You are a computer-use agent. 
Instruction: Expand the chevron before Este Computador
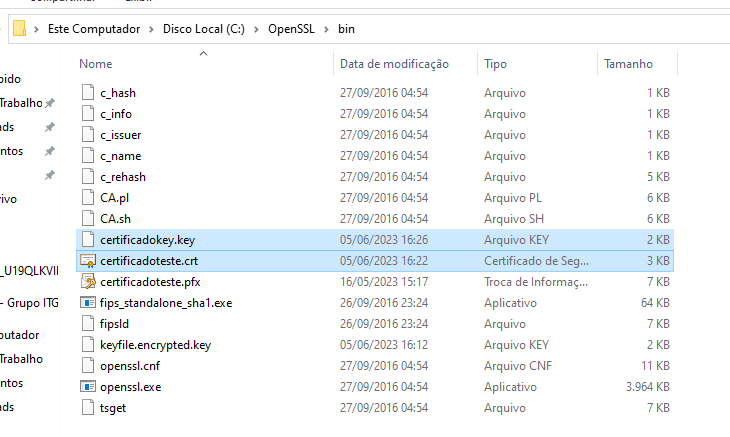click(x=36, y=29)
